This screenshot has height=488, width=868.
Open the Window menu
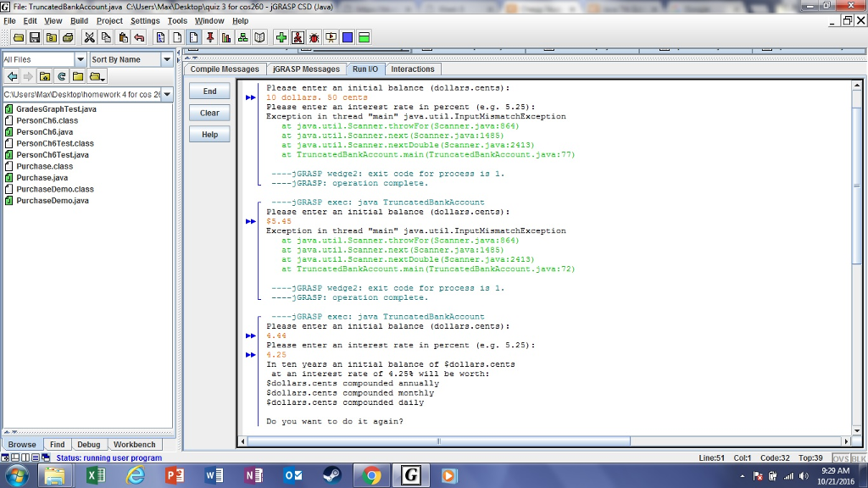[x=209, y=21]
